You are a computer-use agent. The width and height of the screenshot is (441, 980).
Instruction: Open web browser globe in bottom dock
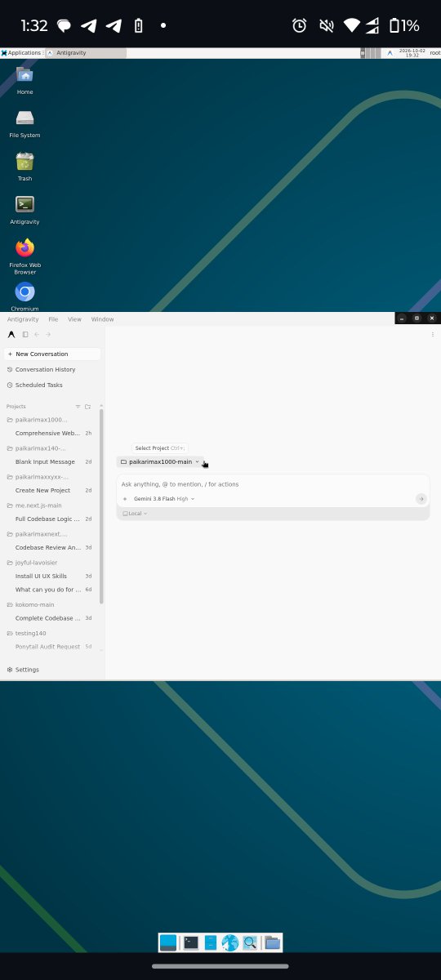point(230,942)
